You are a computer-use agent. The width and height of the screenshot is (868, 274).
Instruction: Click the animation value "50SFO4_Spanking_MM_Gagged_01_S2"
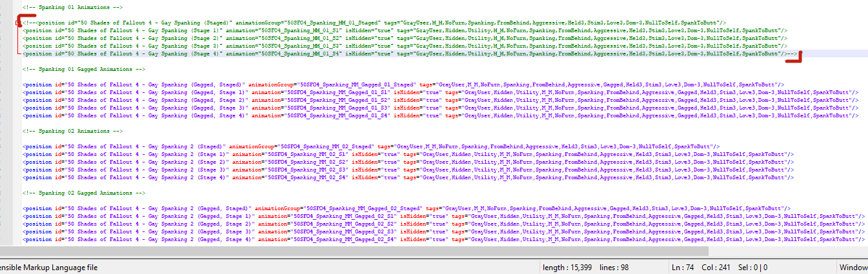tap(338, 100)
